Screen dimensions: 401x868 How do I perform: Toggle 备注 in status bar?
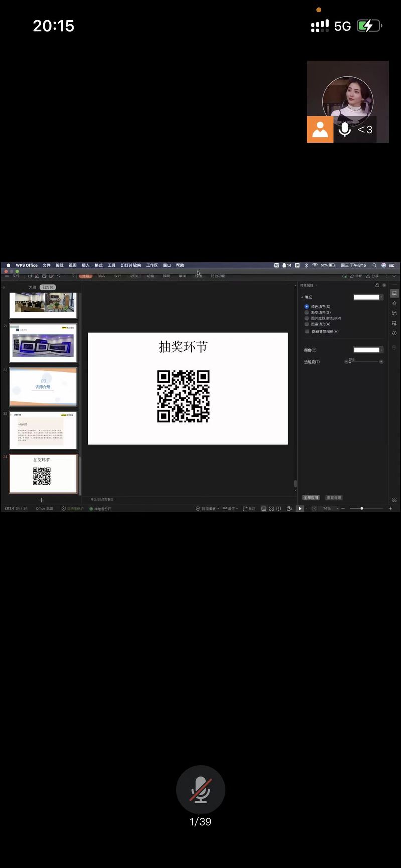pyautogui.click(x=230, y=509)
